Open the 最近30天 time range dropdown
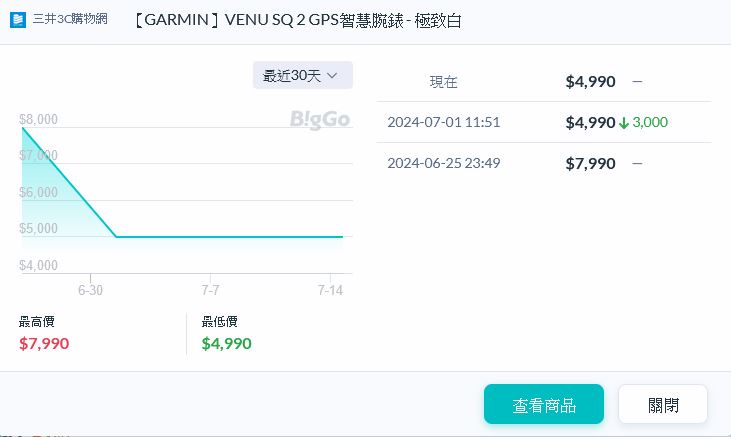This screenshot has width=731, height=437. coord(302,75)
